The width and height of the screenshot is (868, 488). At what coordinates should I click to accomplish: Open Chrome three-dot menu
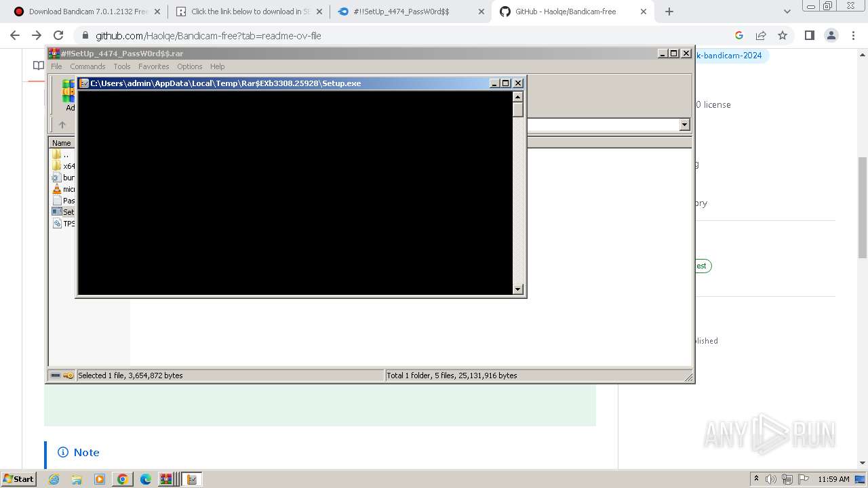pos(852,35)
